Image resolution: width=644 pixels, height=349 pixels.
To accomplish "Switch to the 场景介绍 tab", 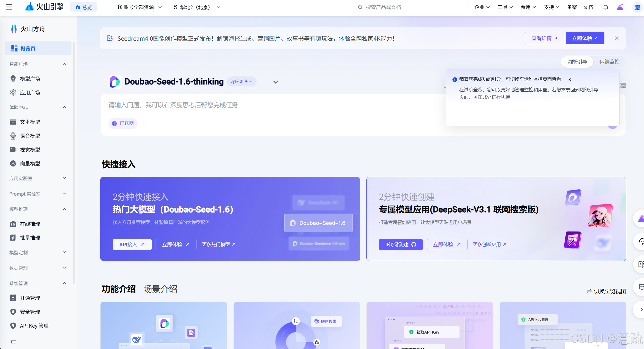I will pyautogui.click(x=160, y=289).
